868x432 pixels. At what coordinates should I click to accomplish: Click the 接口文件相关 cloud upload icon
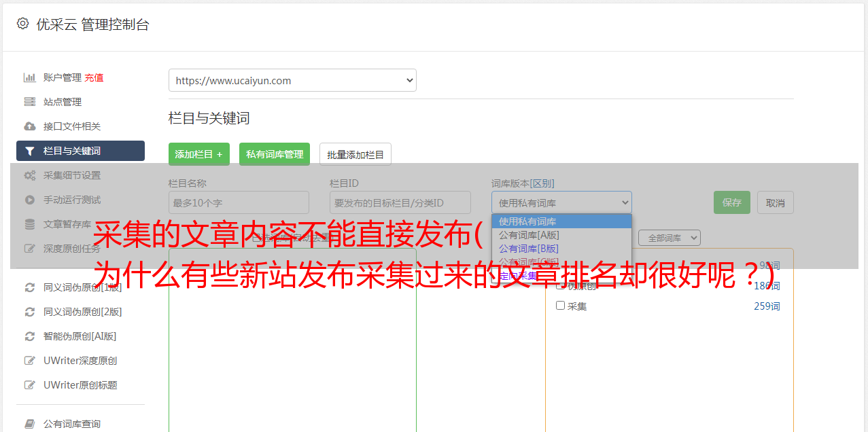29,126
